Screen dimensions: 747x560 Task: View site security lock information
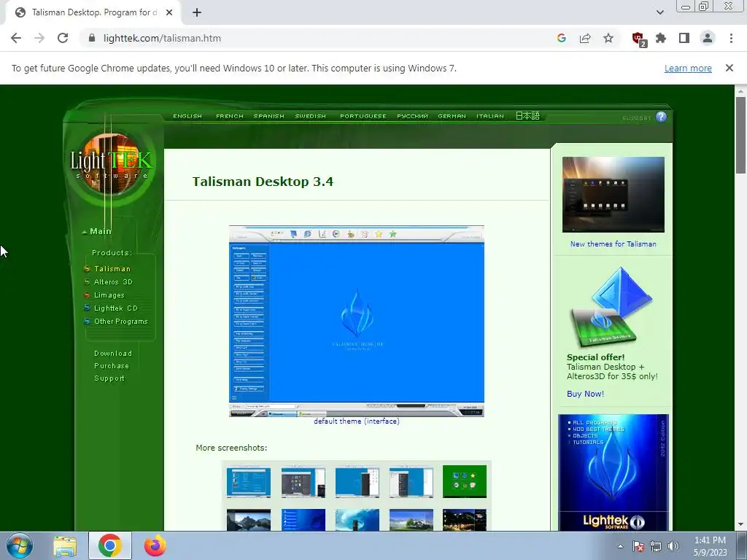coord(92,38)
